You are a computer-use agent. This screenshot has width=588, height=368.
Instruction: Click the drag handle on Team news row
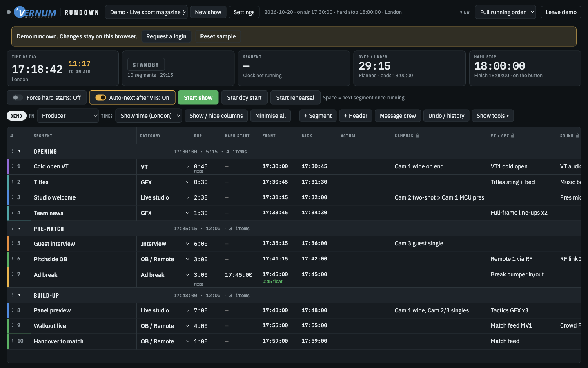(11, 213)
